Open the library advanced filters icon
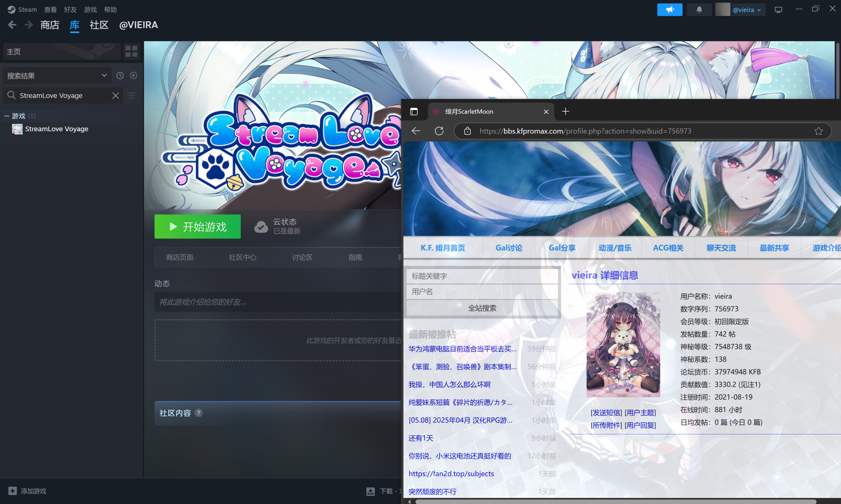 [131, 95]
